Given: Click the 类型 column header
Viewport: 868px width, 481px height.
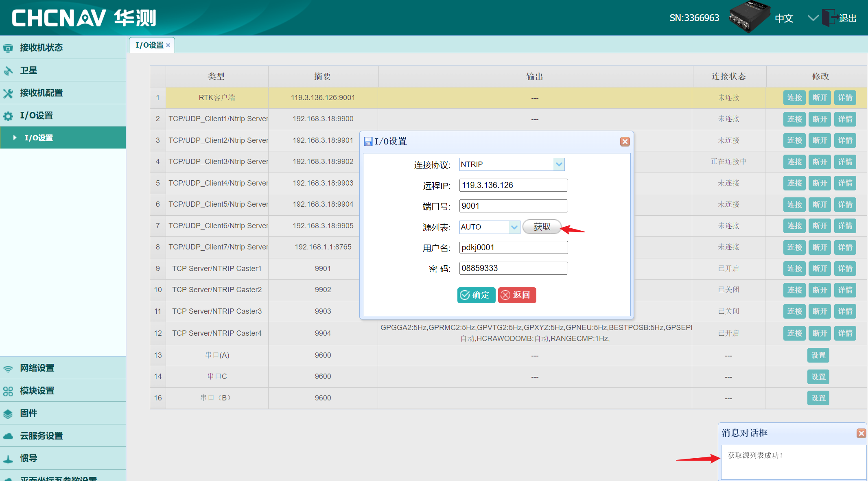Looking at the screenshot, I should click(217, 77).
